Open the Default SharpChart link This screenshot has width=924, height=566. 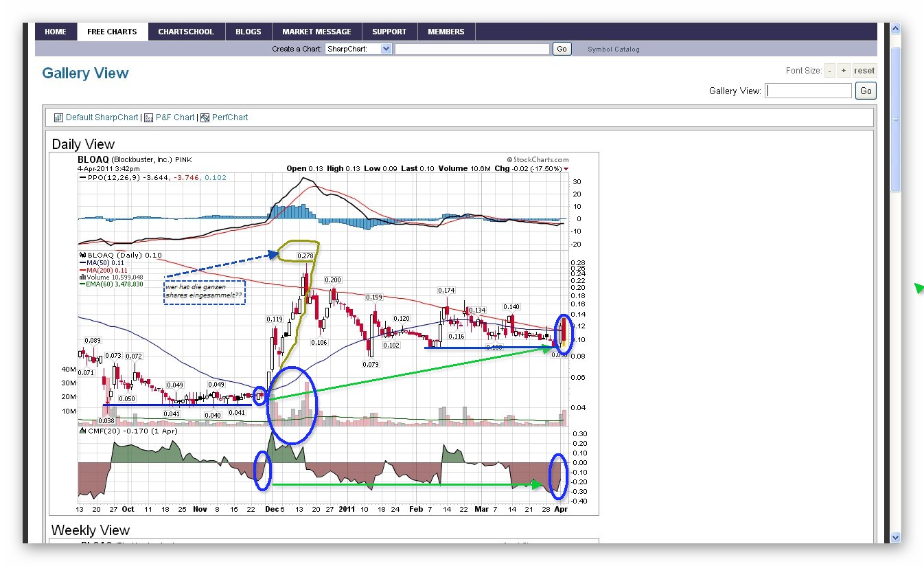[102, 117]
